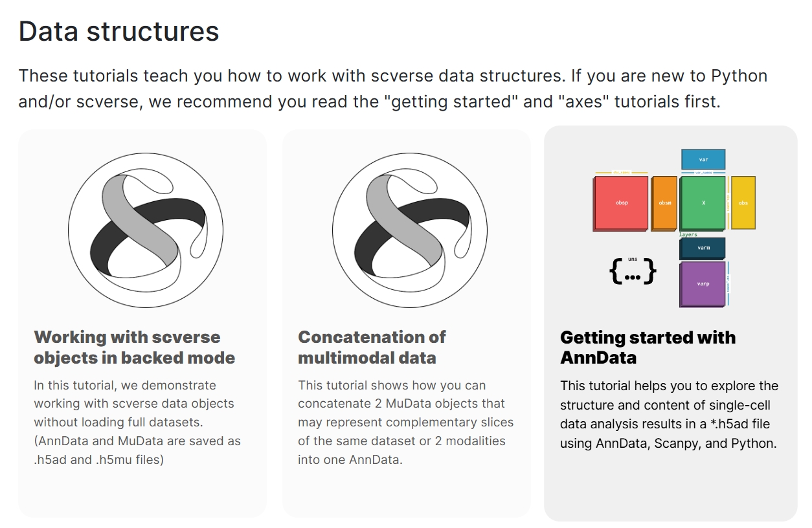
Task: Select the dark teal varm block
Action: tap(703, 248)
